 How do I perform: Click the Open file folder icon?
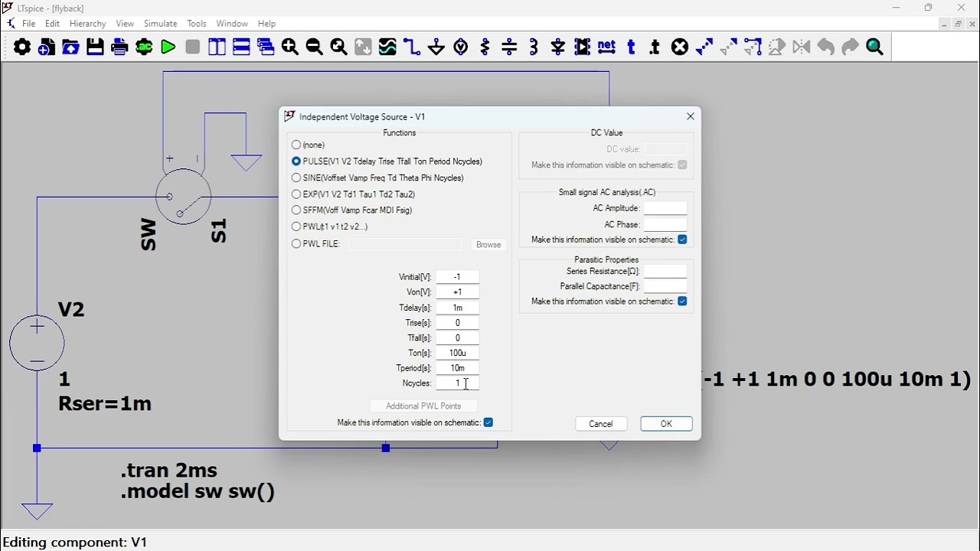coord(71,47)
